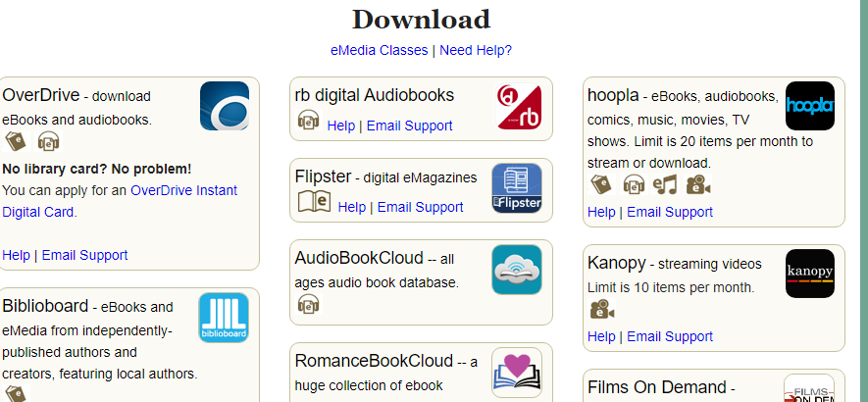
Task: Click the RomanceBookCloud heart book logo
Action: coord(517,373)
